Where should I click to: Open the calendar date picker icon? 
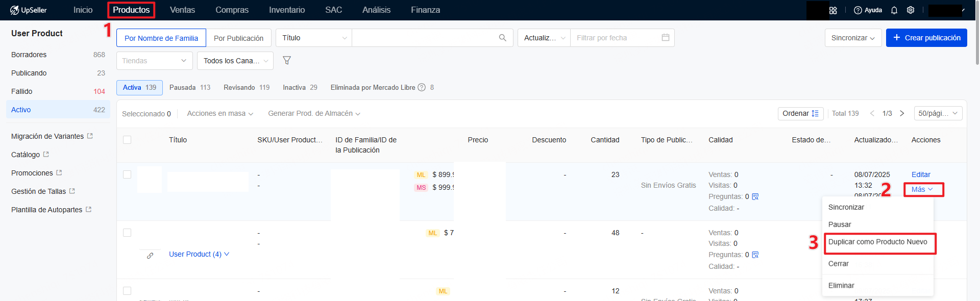(665, 38)
